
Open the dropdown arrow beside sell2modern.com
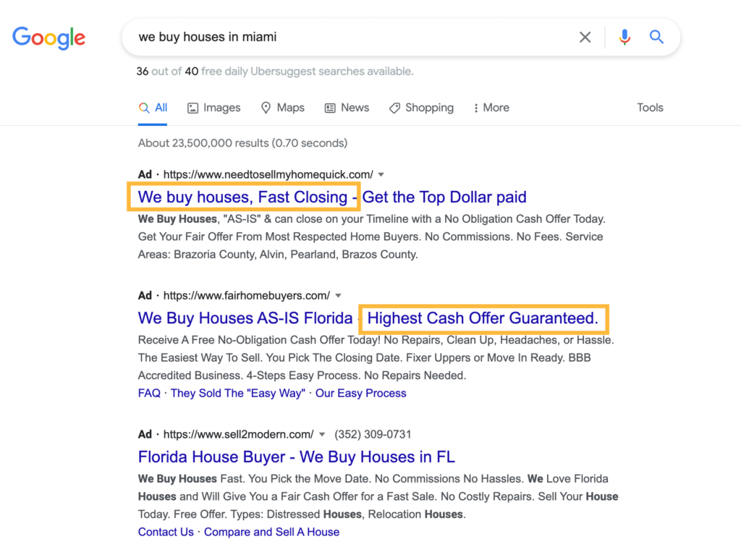pyautogui.click(x=322, y=434)
